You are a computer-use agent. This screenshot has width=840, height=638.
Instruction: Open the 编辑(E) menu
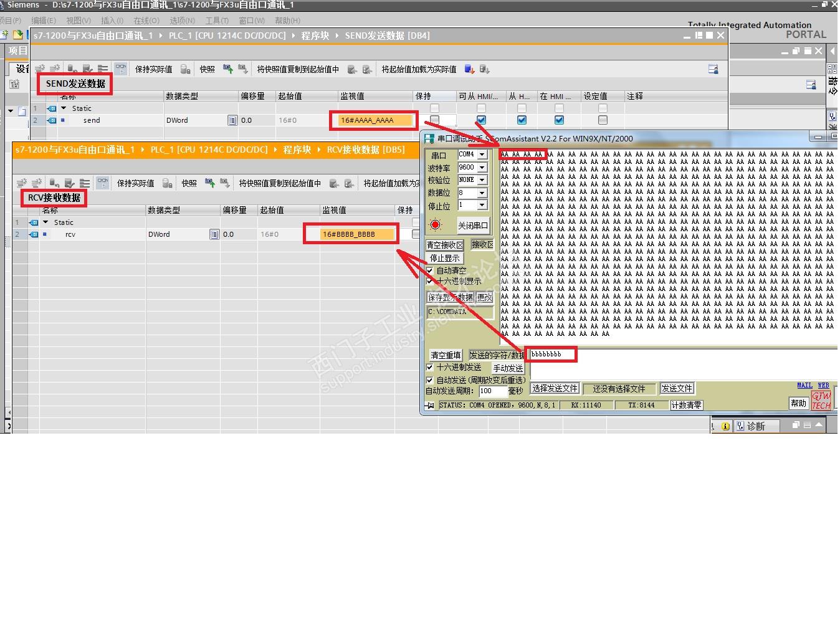coord(43,21)
